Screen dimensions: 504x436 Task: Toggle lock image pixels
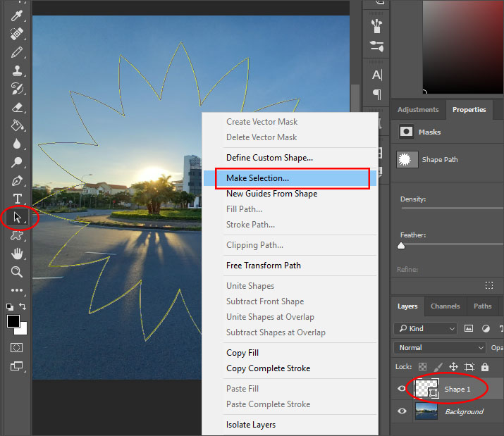pyautogui.click(x=438, y=366)
